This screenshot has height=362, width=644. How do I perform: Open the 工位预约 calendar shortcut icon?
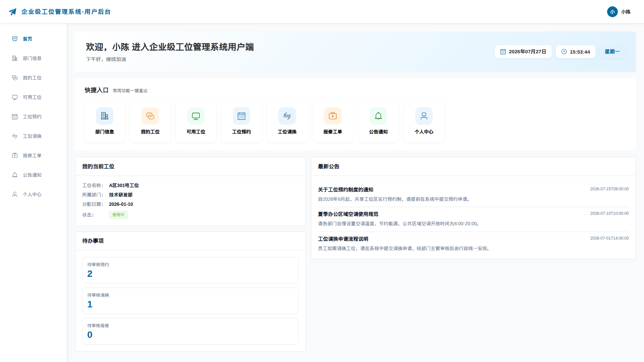point(241,116)
